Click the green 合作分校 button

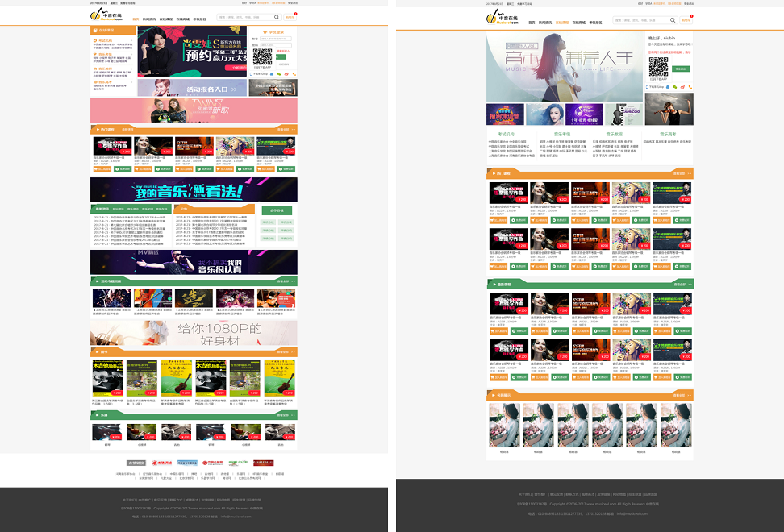tap(277, 210)
